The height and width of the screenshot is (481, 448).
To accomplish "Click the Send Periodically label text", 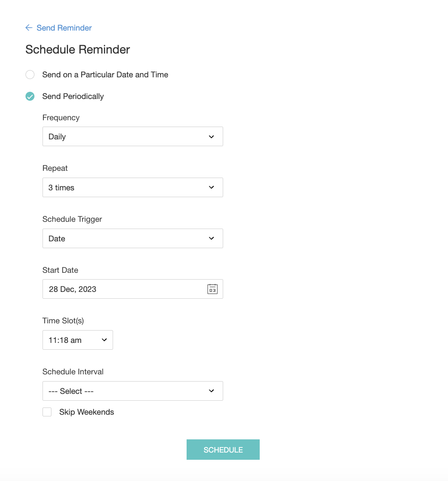I will point(73,96).
